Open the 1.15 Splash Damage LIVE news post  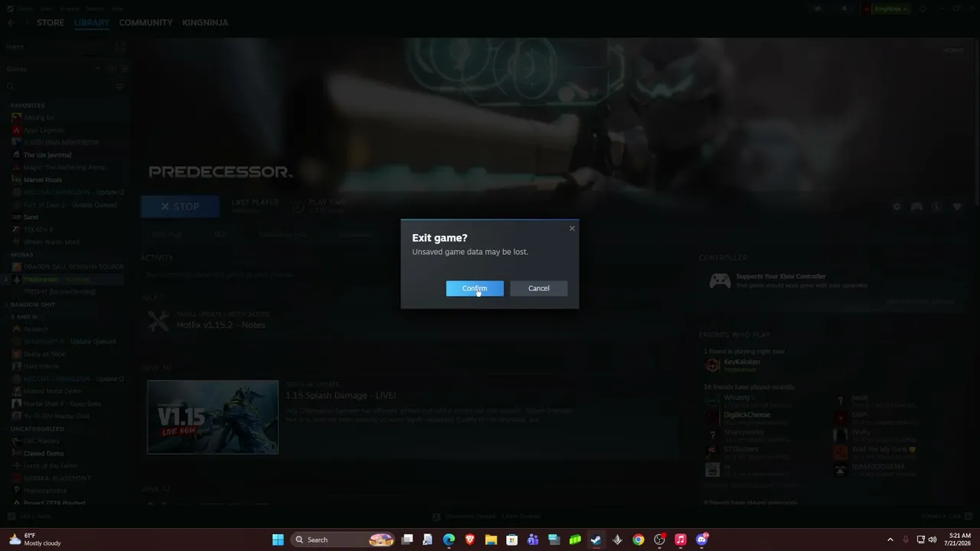341,396
